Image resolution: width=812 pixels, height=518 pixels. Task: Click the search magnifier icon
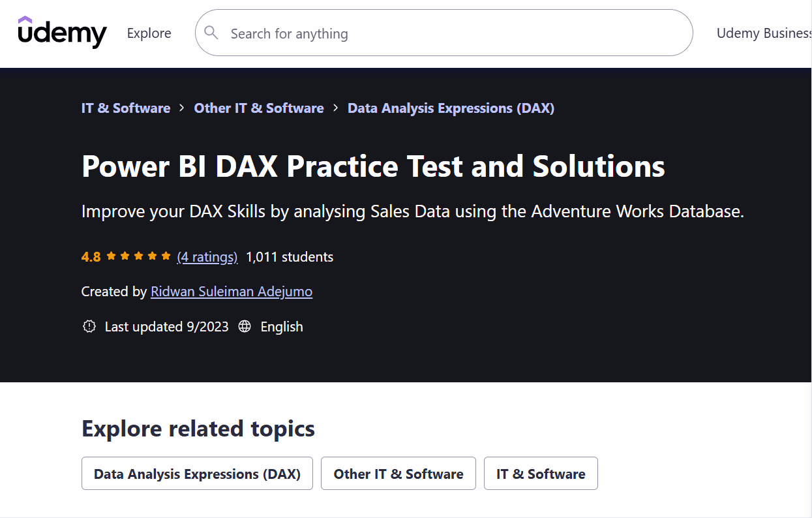pyautogui.click(x=211, y=33)
